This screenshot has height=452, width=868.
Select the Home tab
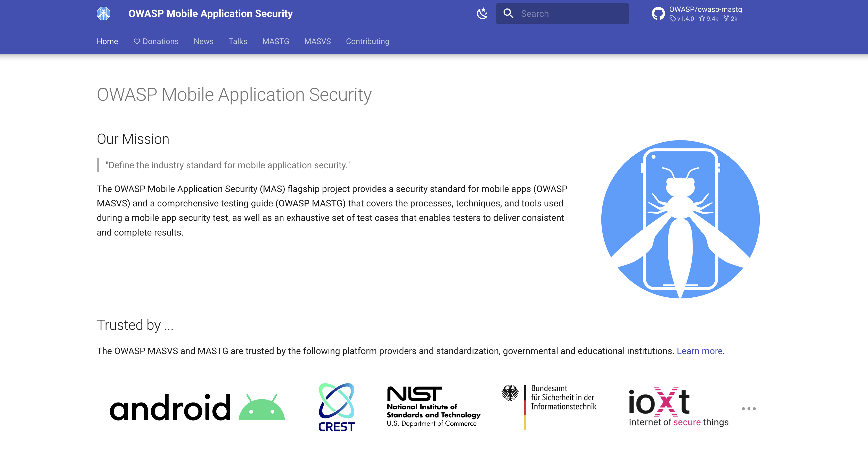[108, 41]
